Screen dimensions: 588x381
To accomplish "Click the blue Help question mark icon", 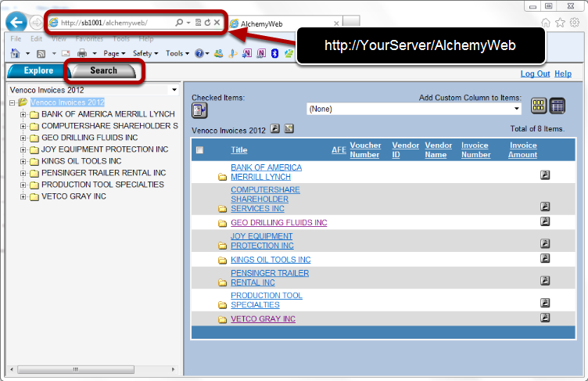I will (199, 53).
